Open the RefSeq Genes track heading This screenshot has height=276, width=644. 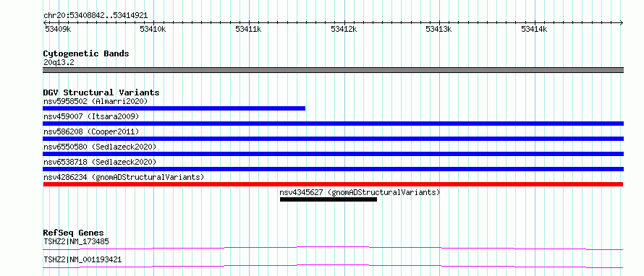(x=73, y=233)
